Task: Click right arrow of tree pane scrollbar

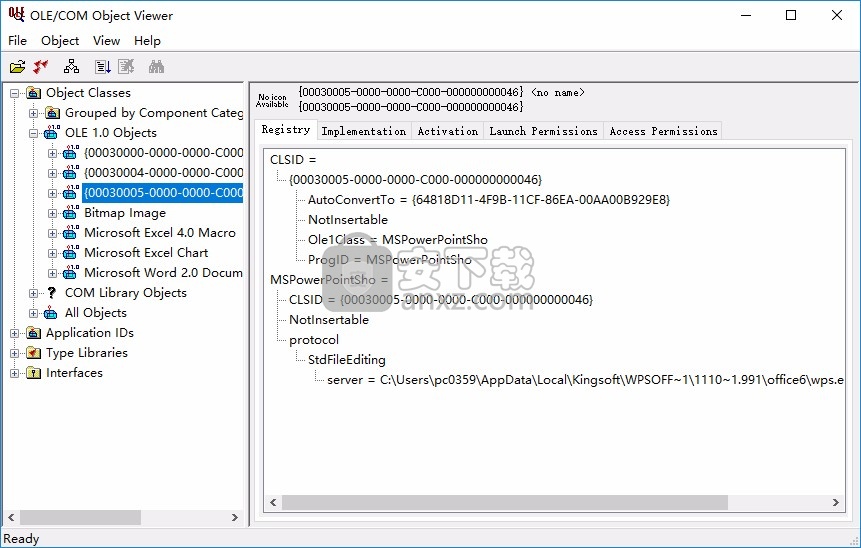Action: pyautogui.click(x=234, y=517)
